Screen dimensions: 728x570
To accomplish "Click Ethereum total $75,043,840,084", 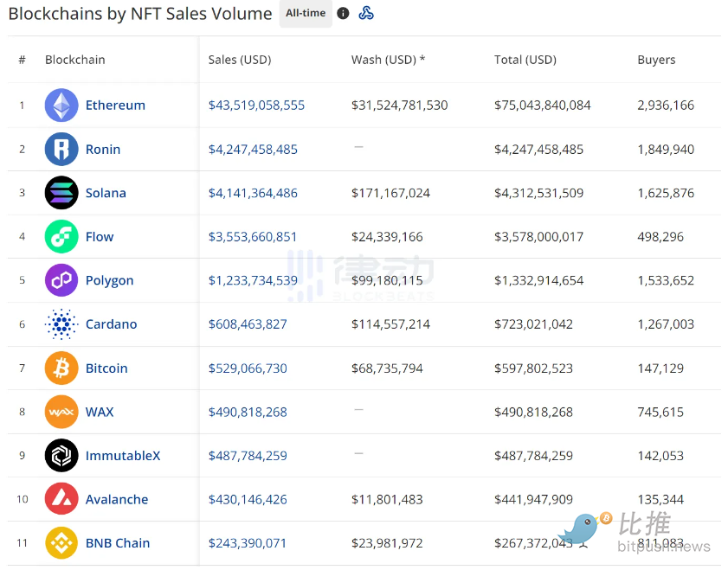I will (542, 106).
